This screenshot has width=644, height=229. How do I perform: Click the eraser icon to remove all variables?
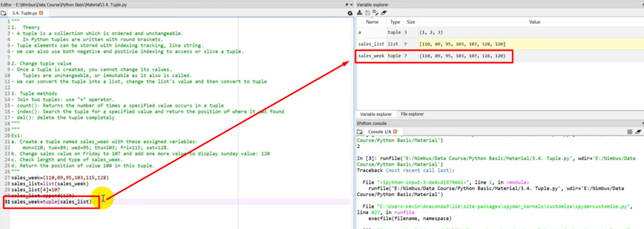tap(383, 12)
